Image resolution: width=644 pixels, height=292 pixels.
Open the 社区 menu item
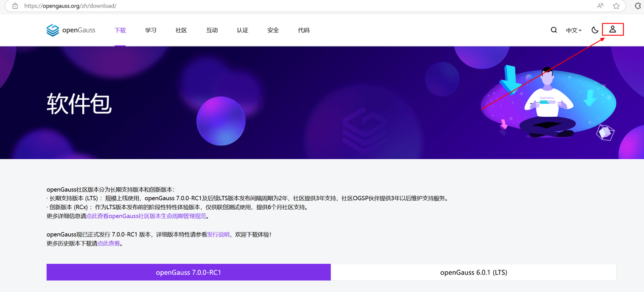pyautogui.click(x=181, y=30)
